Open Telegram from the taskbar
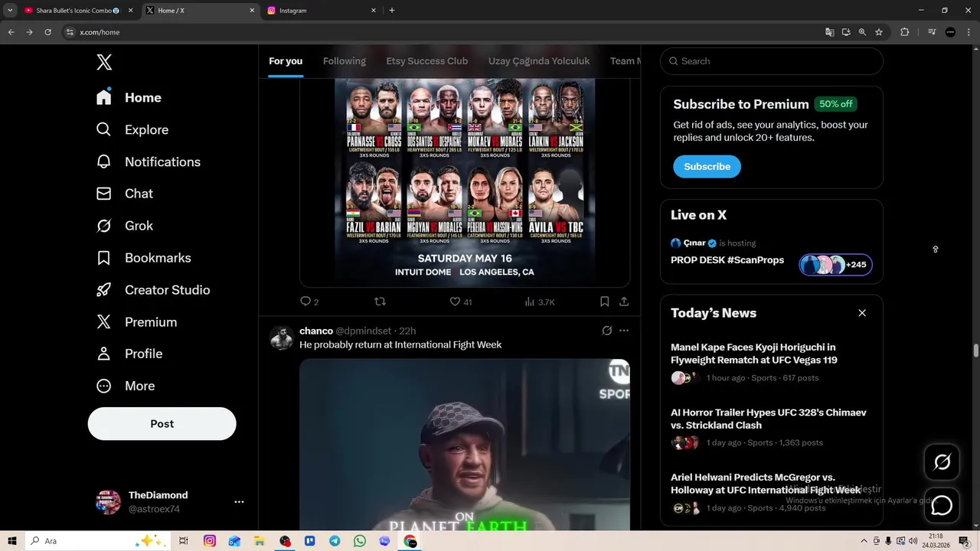The height and width of the screenshot is (551, 980). click(x=335, y=541)
